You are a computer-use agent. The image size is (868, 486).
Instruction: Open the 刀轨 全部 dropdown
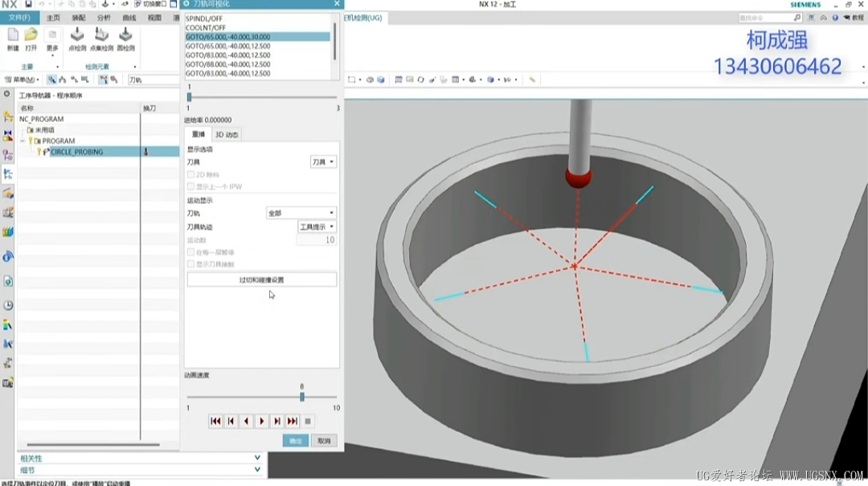coord(301,214)
